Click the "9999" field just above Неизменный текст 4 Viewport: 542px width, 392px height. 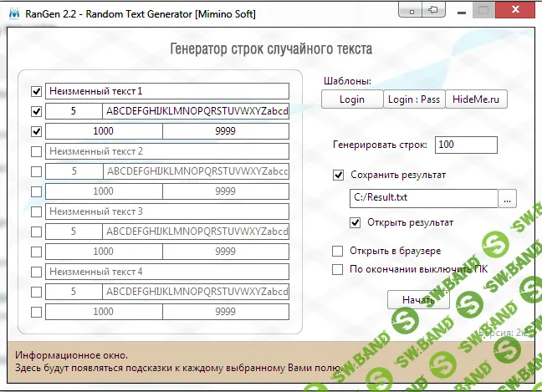click(x=226, y=252)
